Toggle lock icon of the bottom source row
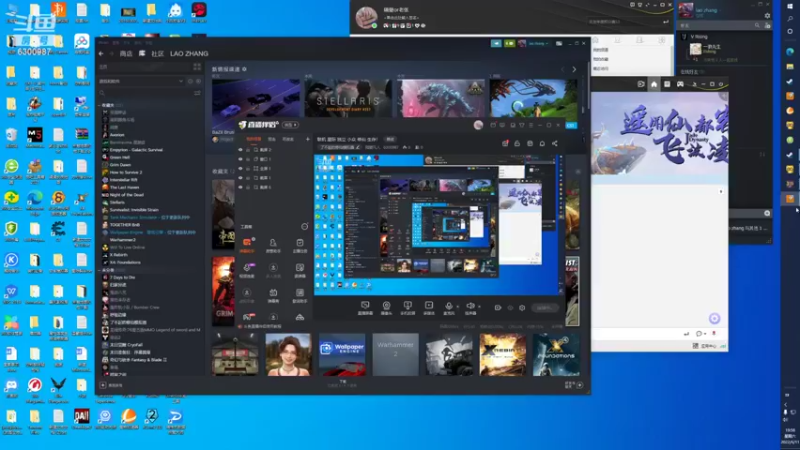The image size is (800, 450). pos(248,187)
